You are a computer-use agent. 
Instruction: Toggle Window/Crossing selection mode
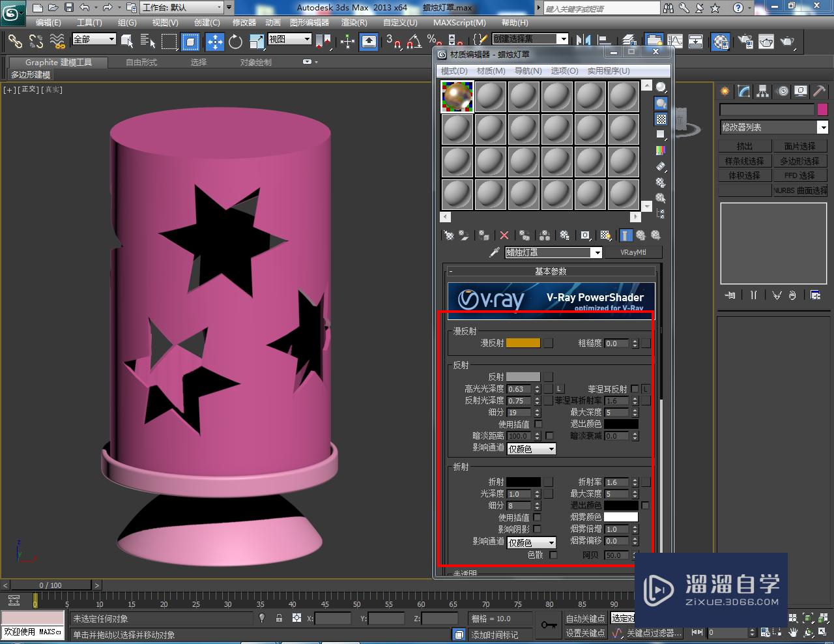click(x=190, y=42)
